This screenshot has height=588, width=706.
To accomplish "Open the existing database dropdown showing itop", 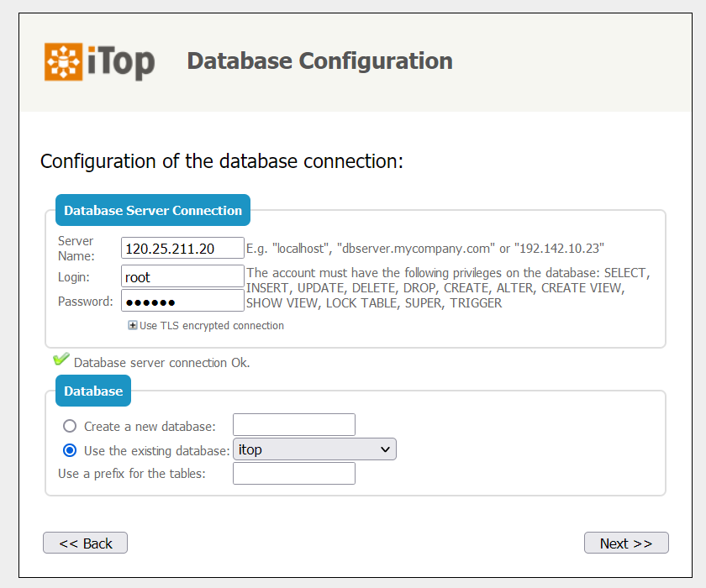I will coord(314,449).
